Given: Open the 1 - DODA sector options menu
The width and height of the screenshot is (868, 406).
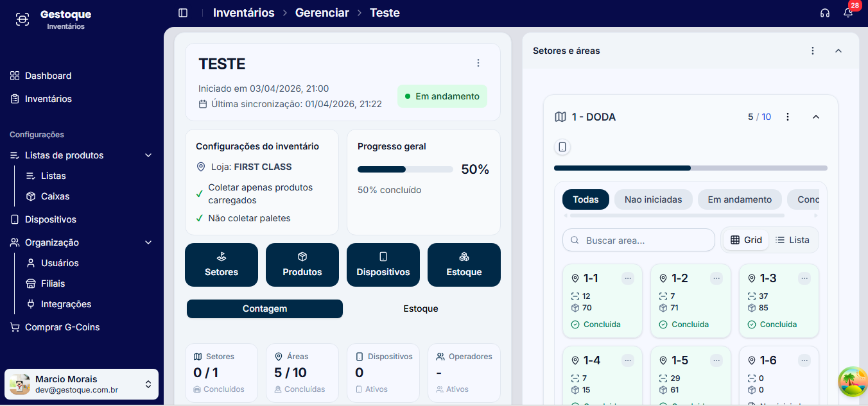Looking at the screenshot, I should click(x=788, y=117).
